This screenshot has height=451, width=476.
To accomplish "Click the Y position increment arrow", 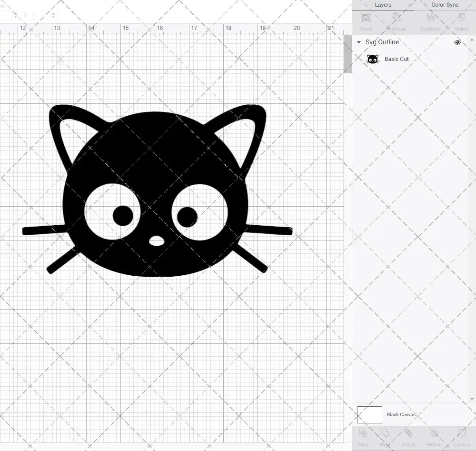I will click(x=54, y=13).
